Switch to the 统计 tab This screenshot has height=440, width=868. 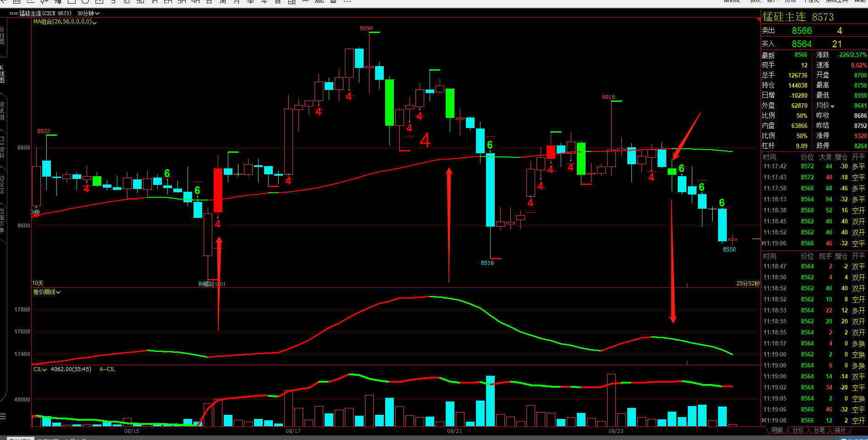click(x=840, y=430)
